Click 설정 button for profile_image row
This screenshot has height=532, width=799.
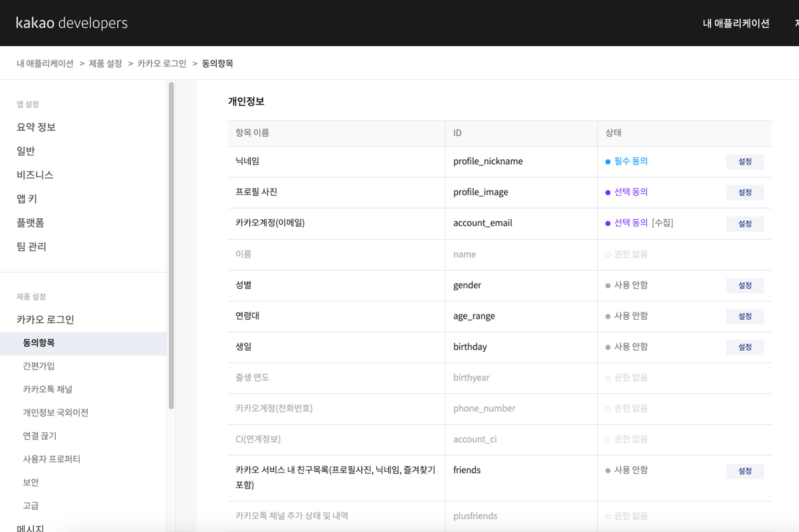tap(745, 192)
